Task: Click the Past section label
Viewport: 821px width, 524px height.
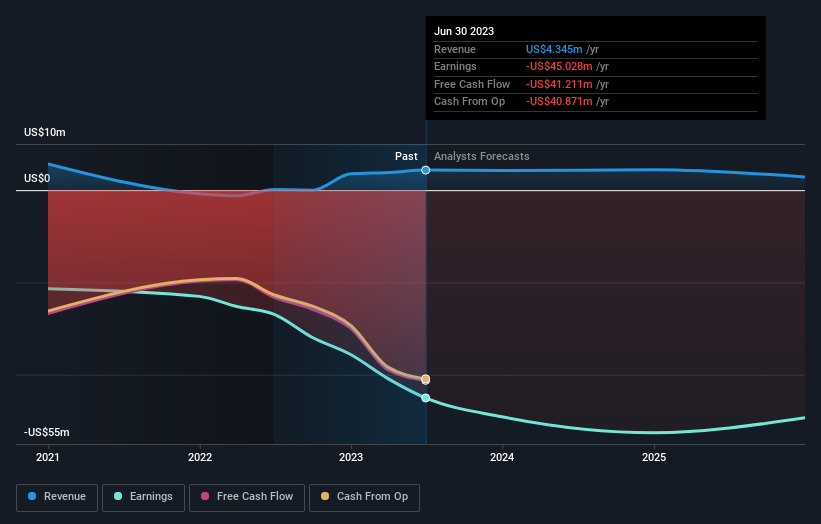Action: coord(406,157)
